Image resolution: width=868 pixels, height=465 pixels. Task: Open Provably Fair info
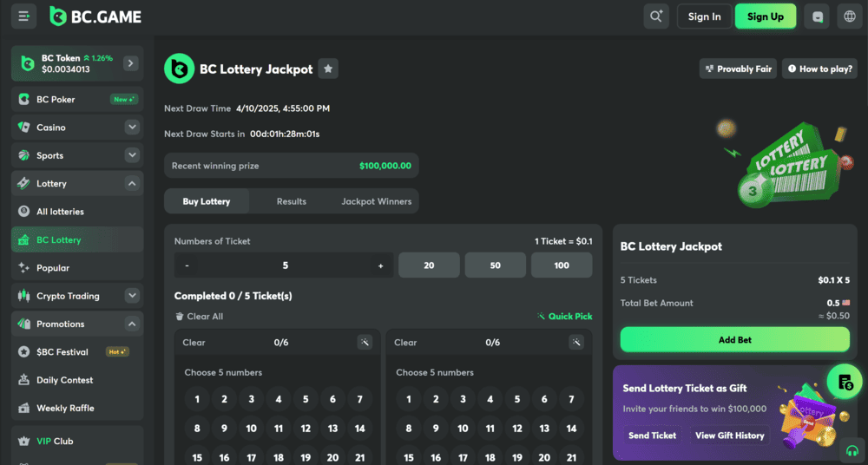coord(739,69)
